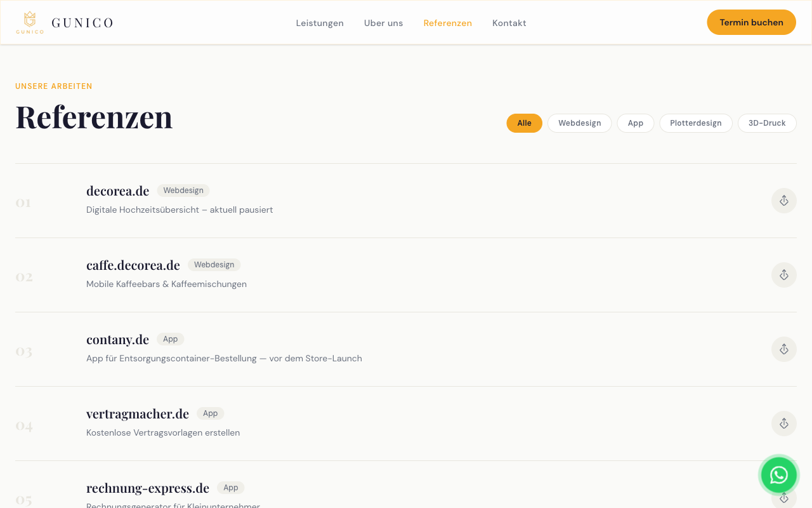Start WhatsApp chat via green floating icon
Viewport: 812px width, 508px height.
coord(778,475)
